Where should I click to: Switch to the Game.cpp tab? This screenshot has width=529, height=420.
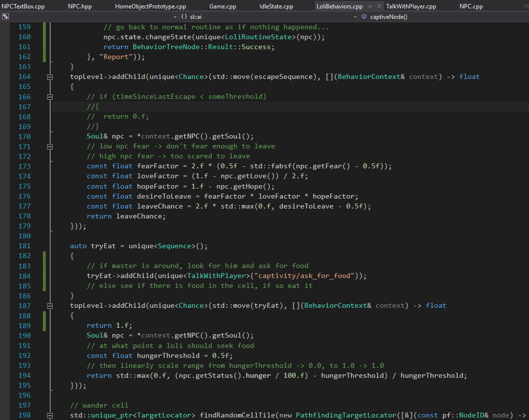point(223,6)
